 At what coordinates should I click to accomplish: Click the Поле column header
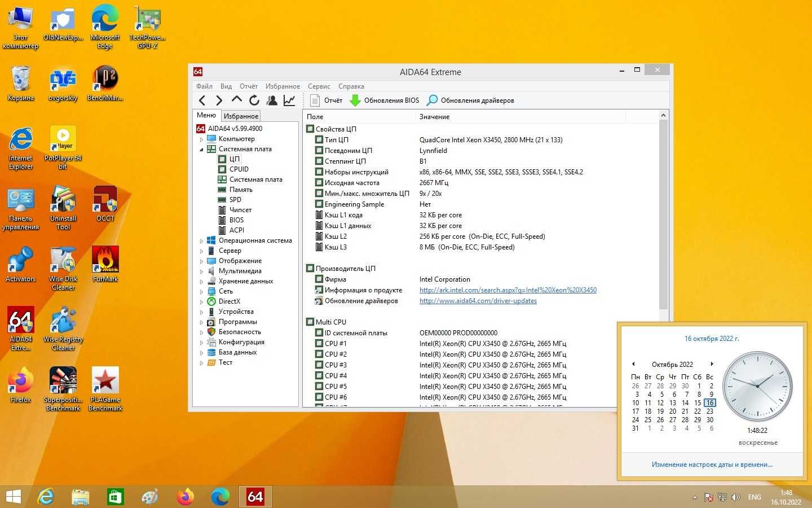coord(359,117)
